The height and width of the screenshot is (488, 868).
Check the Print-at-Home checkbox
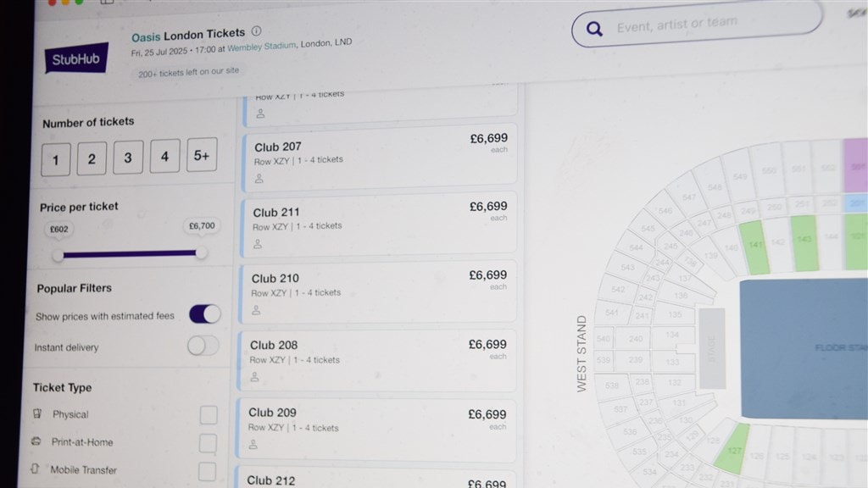pyautogui.click(x=208, y=442)
